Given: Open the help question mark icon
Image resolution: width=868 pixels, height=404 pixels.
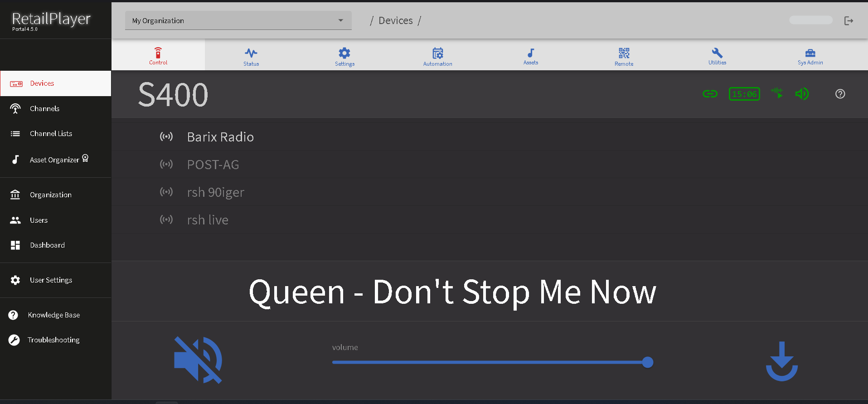Looking at the screenshot, I should tap(840, 94).
